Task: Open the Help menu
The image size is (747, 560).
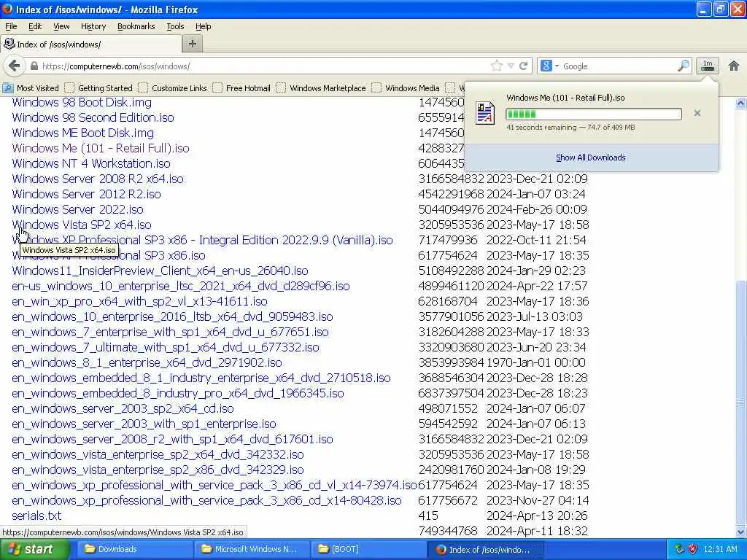Action: click(203, 26)
